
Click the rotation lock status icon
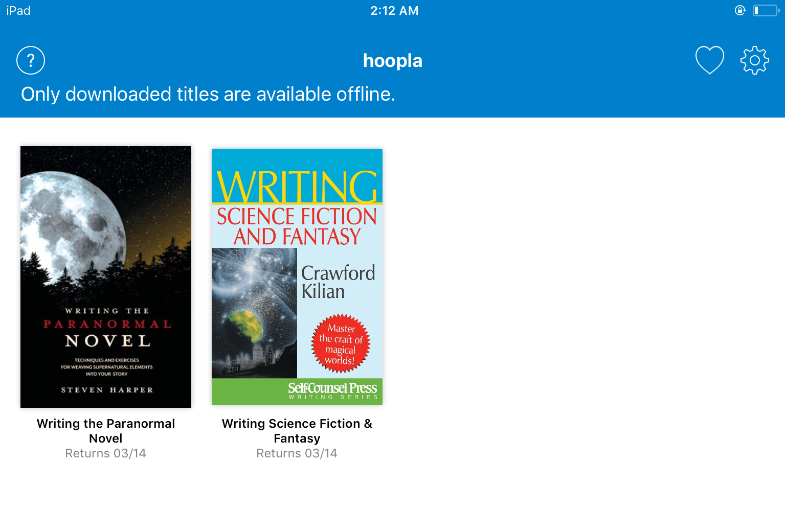click(x=740, y=10)
